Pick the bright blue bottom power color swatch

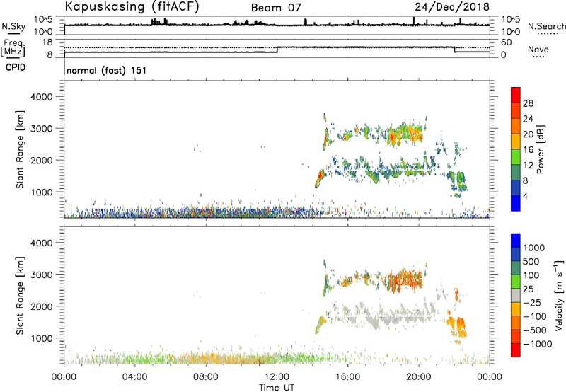[x=516, y=204]
